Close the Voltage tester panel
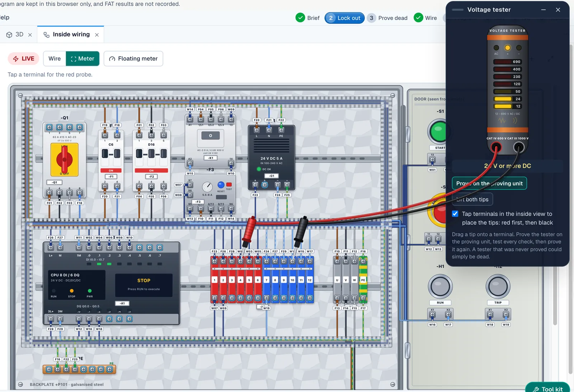Screen dimensions: 574x392 pyautogui.click(x=558, y=10)
